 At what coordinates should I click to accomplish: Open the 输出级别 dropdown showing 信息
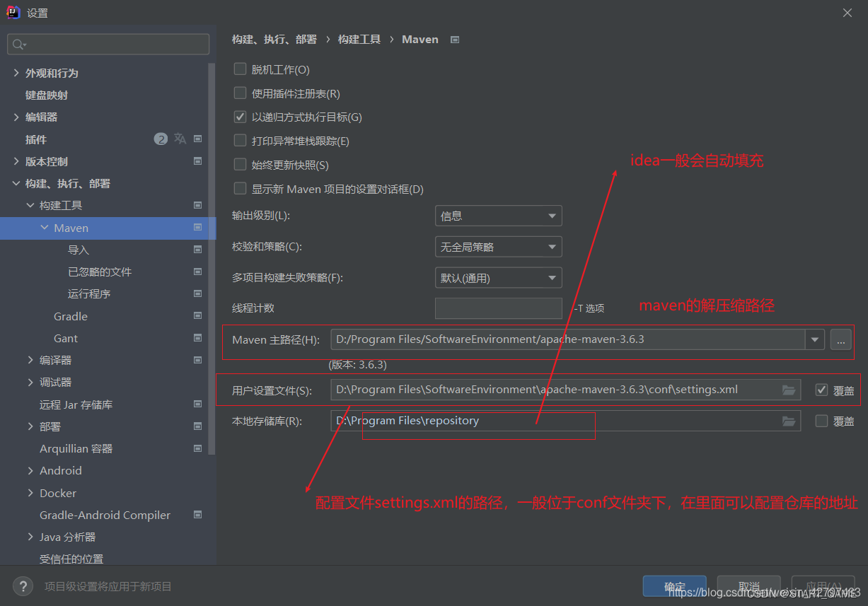[498, 216]
